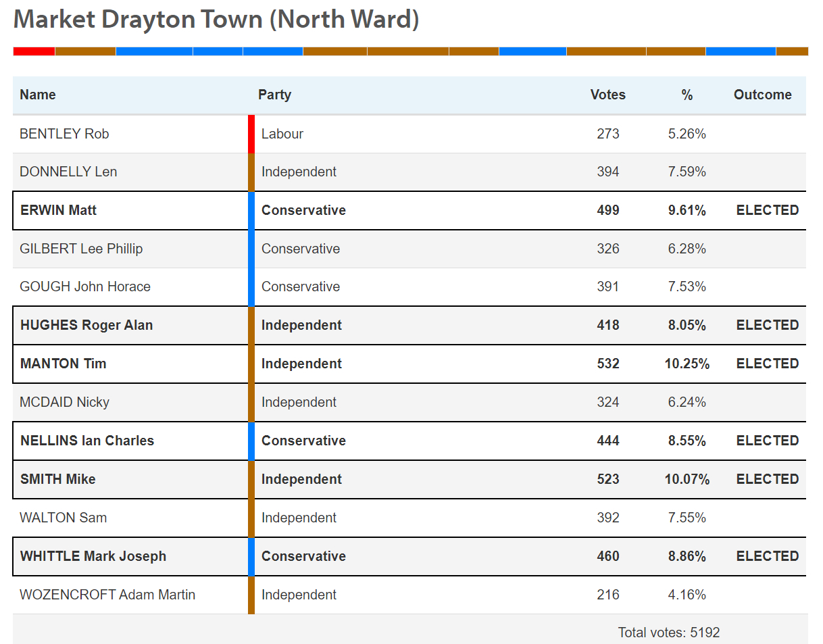Click candidate name WOZENCROFT Adam Martin
The image size is (823, 644).
click(x=107, y=595)
